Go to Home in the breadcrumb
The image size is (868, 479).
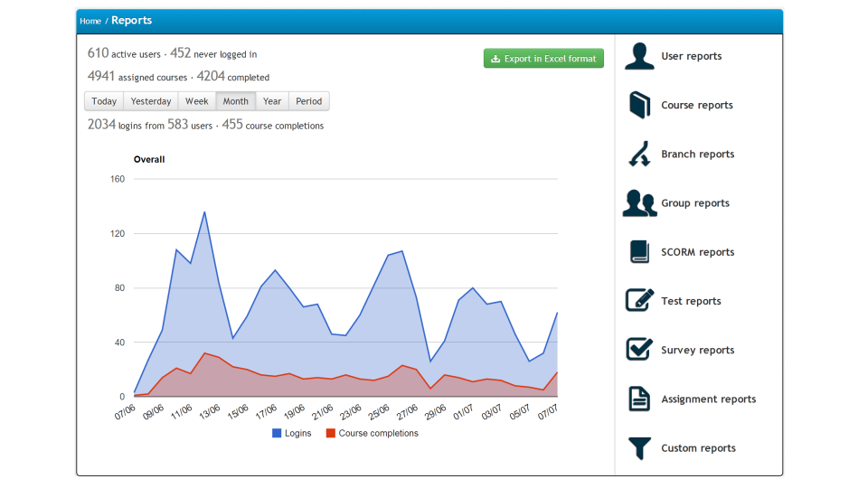tap(90, 21)
